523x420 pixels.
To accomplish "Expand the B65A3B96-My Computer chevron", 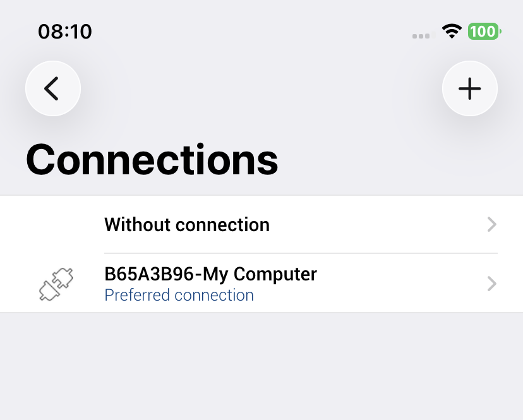I will tap(492, 284).
